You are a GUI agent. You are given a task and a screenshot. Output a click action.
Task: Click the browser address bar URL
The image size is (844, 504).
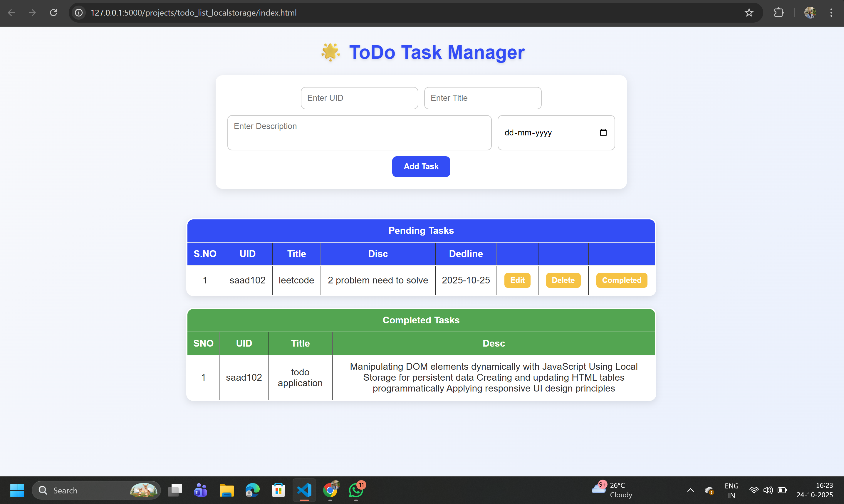[194, 13]
